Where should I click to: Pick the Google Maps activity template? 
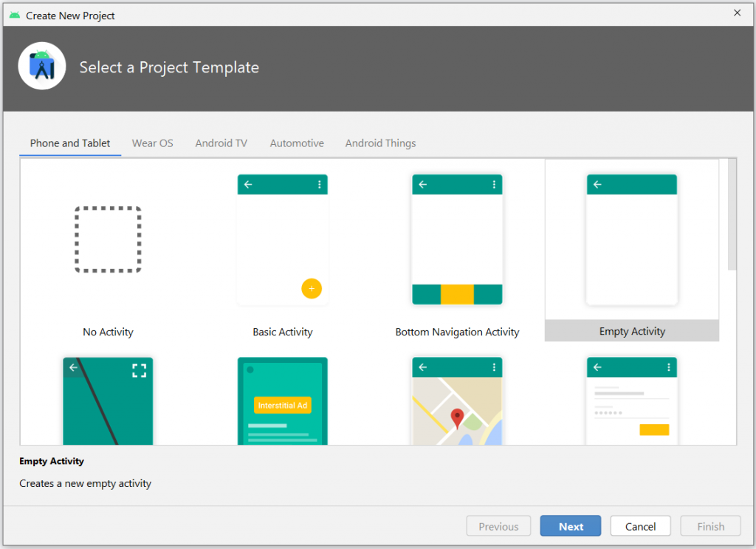pyautogui.click(x=457, y=401)
